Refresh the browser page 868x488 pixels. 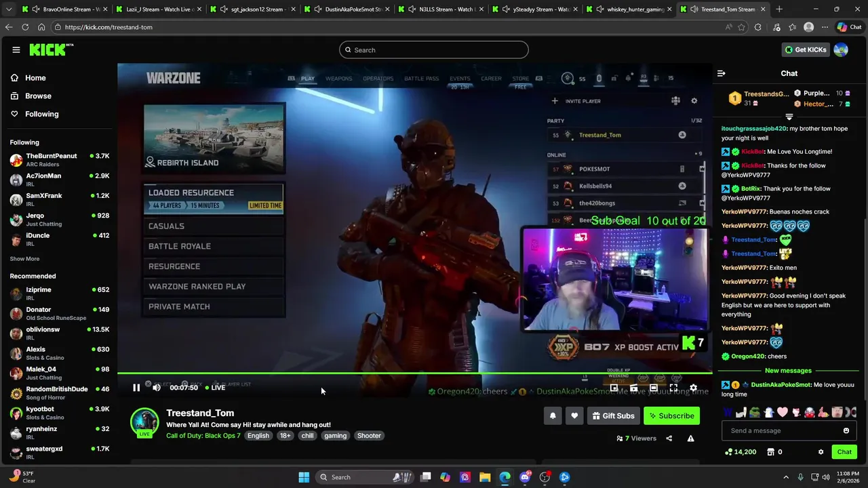click(25, 27)
